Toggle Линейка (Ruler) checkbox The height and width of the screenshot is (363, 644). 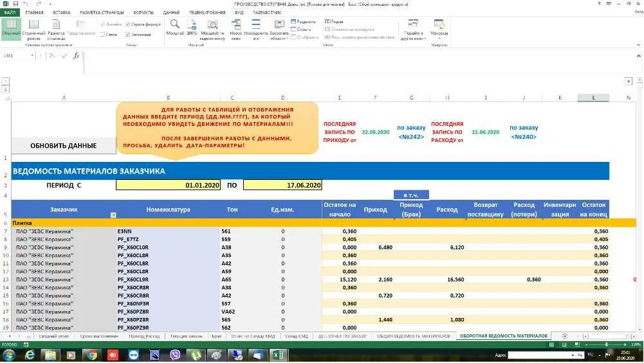click(103, 24)
